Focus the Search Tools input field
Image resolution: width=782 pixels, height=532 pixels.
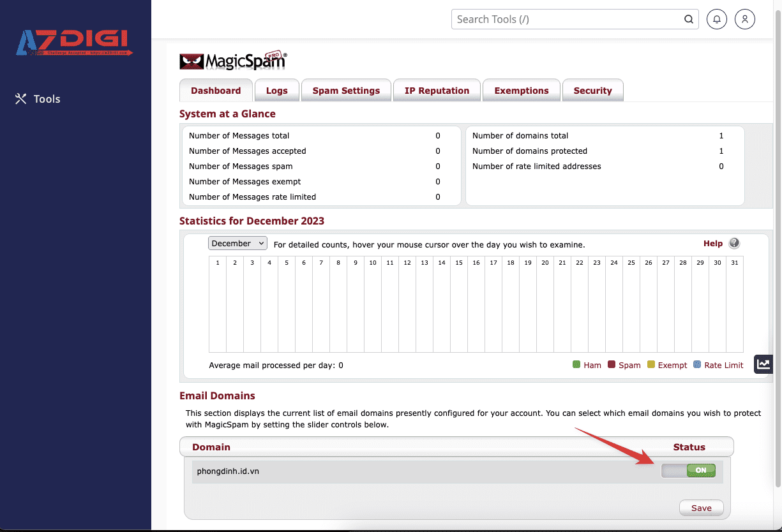click(x=566, y=19)
